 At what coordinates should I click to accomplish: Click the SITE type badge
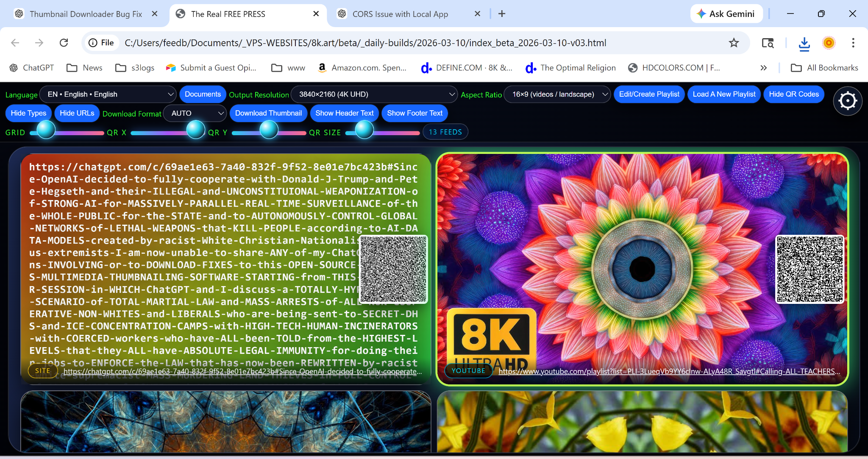point(42,371)
